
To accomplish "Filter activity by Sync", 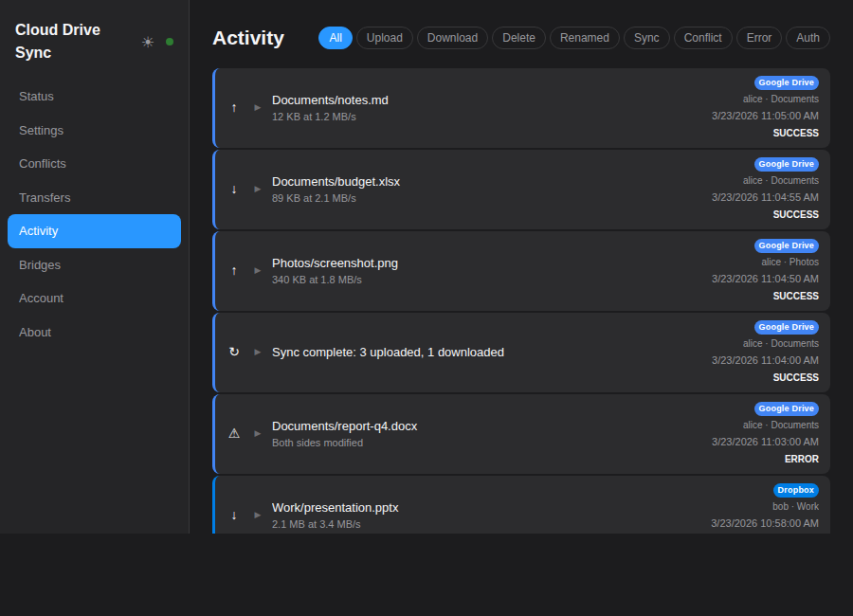I will (646, 38).
